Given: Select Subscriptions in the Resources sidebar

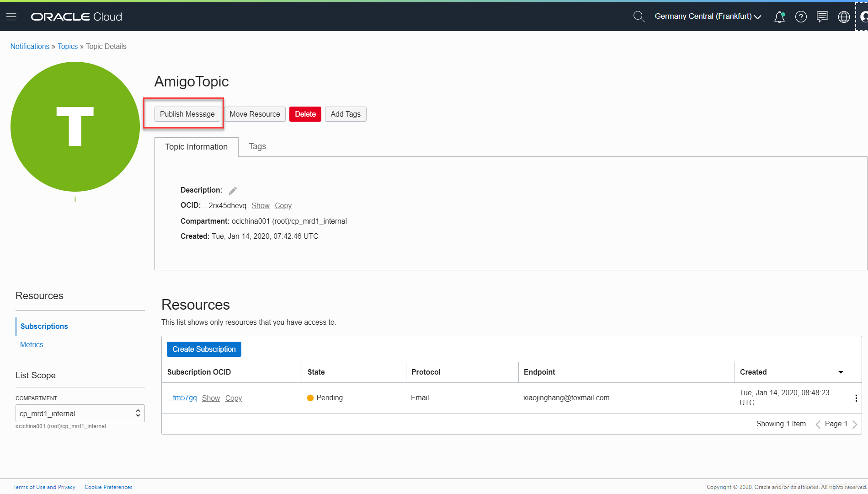Looking at the screenshot, I should click(x=44, y=326).
